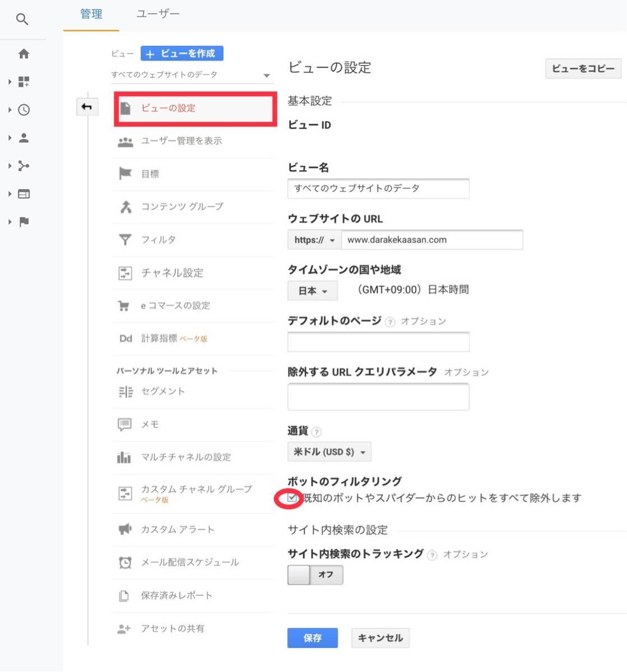
Task: Click the フィルタ funnel icon
Action: (126, 240)
